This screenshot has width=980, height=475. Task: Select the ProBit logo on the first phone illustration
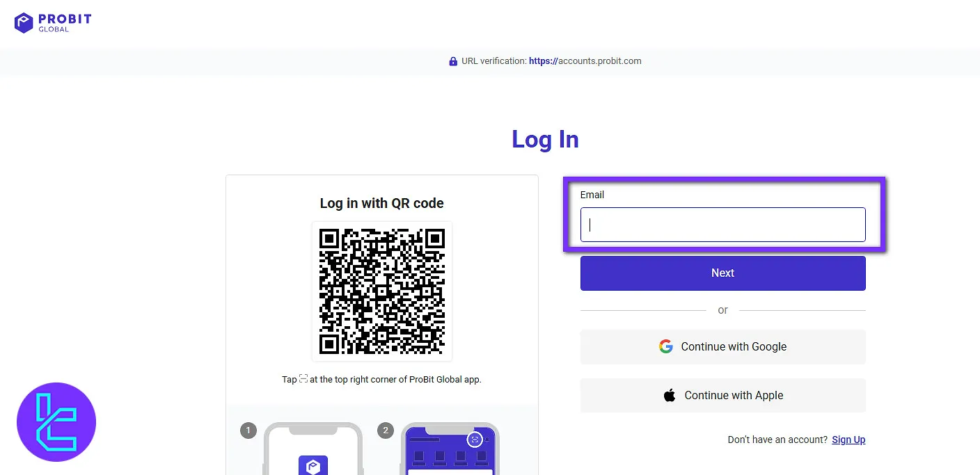[x=313, y=465]
